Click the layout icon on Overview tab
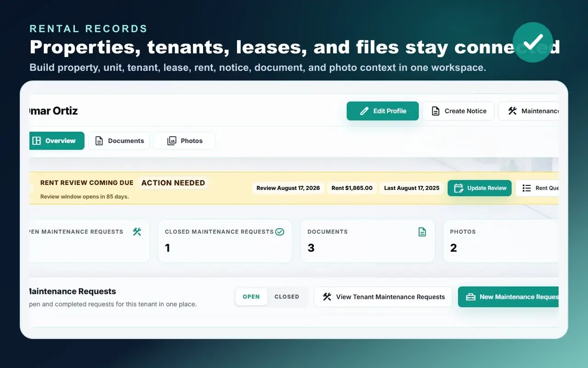The width and height of the screenshot is (588, 368). (37, 141)
